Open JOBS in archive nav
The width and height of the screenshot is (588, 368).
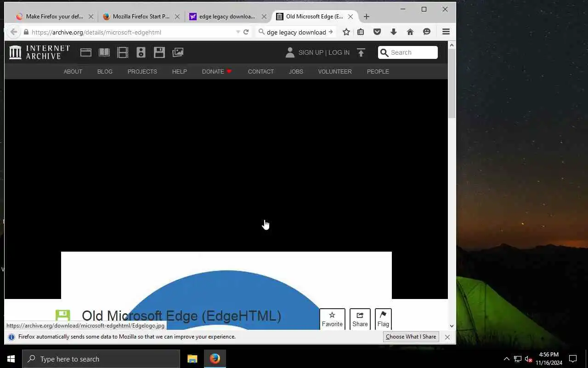(x=296, y=72)
